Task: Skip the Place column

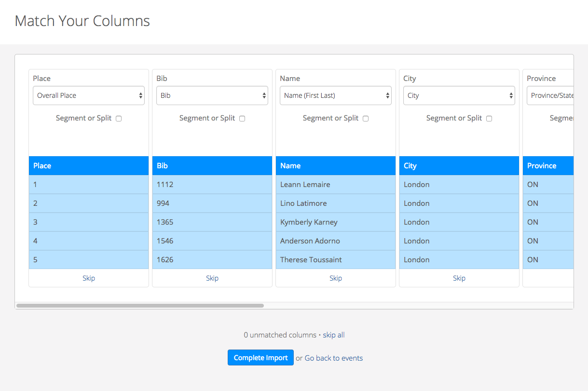Action: point(89,278)
